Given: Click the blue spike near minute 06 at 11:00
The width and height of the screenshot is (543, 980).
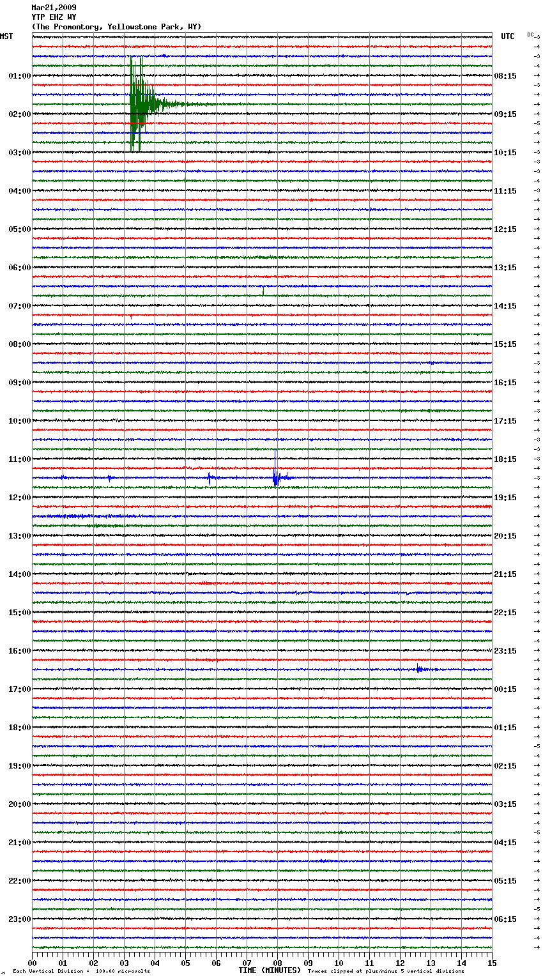Looking at the screenshot, I should (x=210, y=477).
